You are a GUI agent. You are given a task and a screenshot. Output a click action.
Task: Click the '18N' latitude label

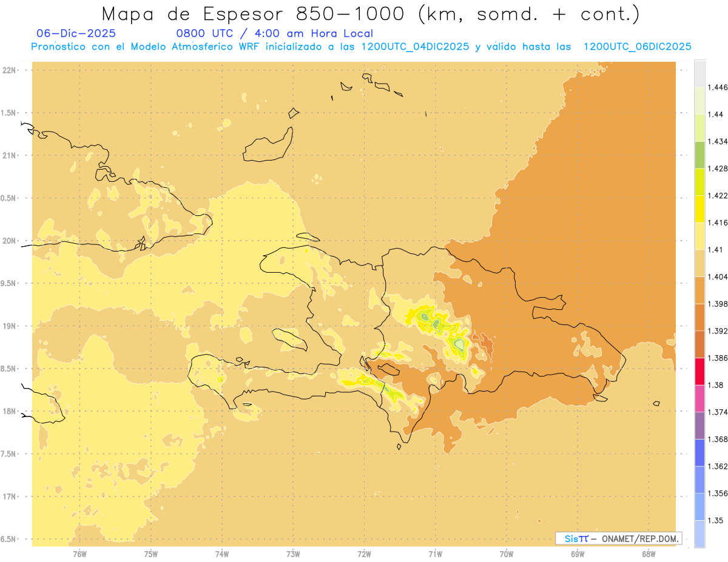point(9,411)
